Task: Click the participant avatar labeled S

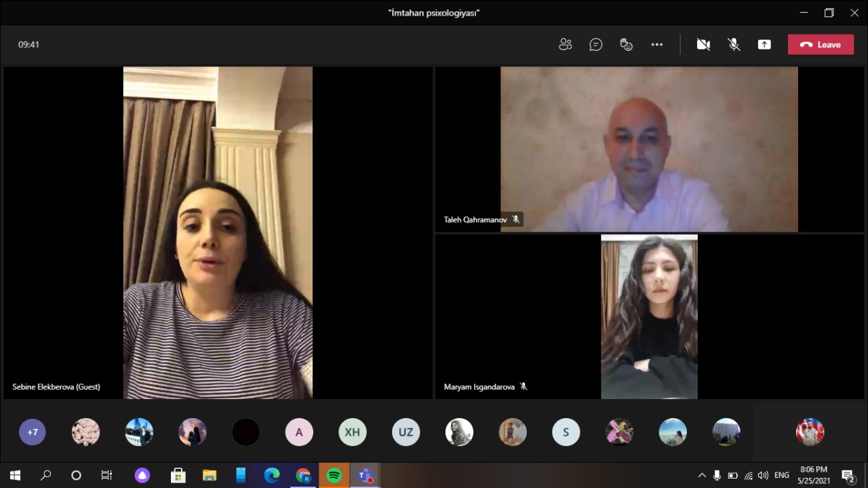Action: 566,432
